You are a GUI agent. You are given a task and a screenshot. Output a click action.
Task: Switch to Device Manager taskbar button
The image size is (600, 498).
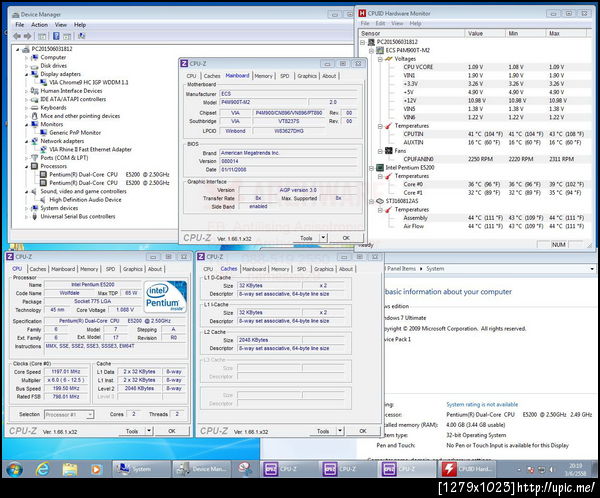(x=202, y=469)
